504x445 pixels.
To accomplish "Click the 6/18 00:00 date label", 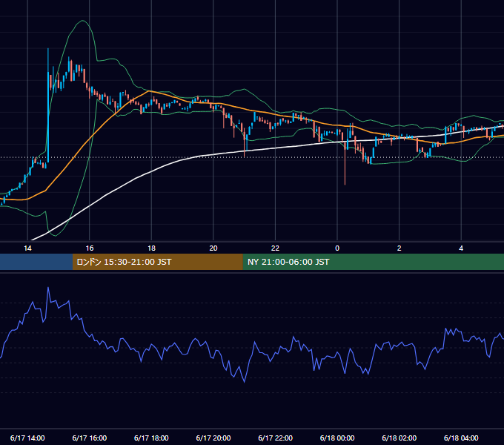I will point(337,438).
